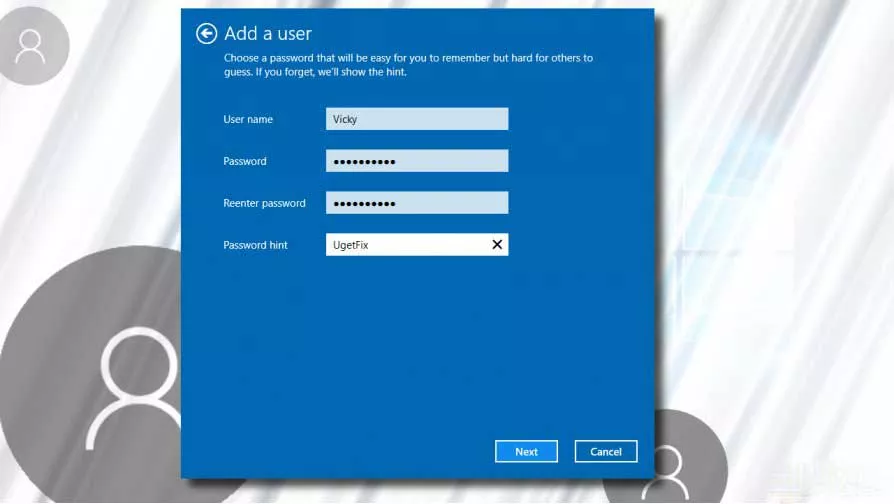Clear the Password hint field with X
Viewport: 894px width, 504px height.
497,245
